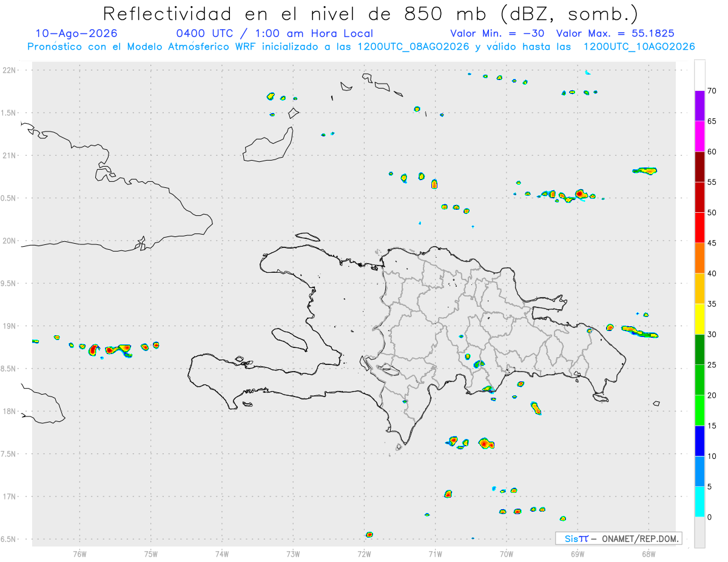
Task: Click the colorbar value '65'
Action: (x=712, y=121)
